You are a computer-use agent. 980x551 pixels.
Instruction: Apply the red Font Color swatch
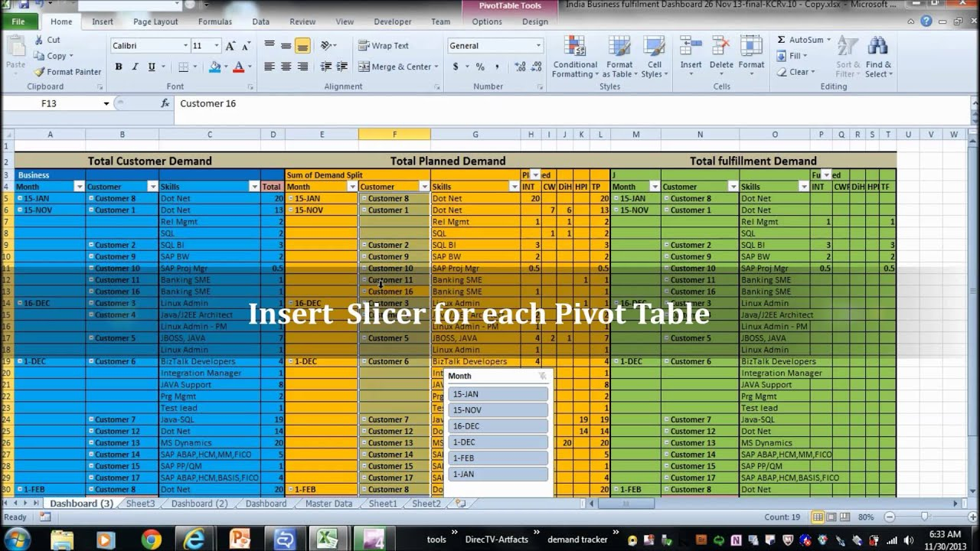(238, 67)
